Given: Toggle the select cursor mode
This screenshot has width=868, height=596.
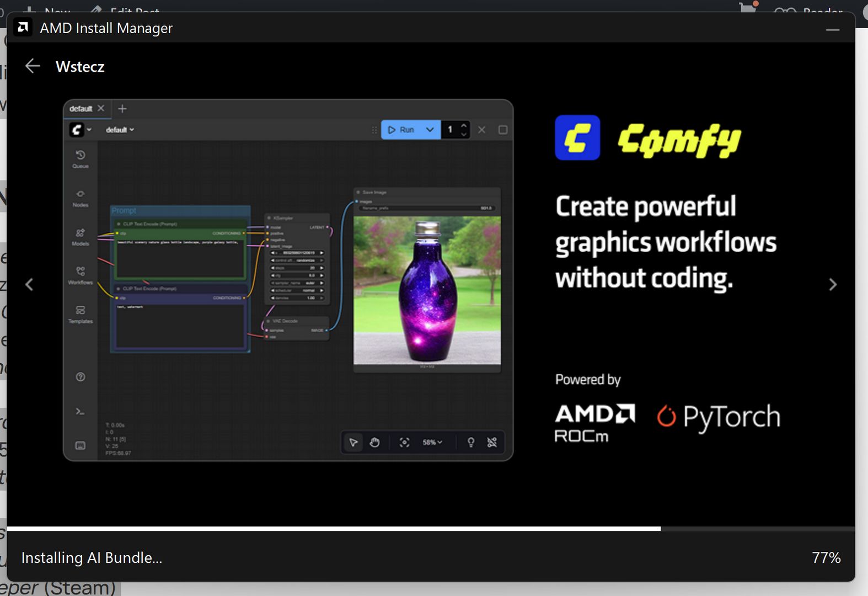Looking at the screenshot, I should [x=353, y=443].
